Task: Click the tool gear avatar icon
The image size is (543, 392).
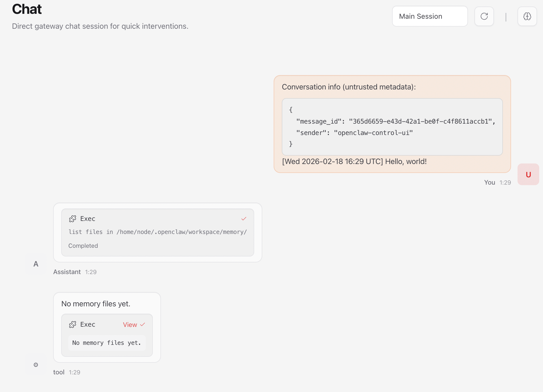Action: coord(36,365)
